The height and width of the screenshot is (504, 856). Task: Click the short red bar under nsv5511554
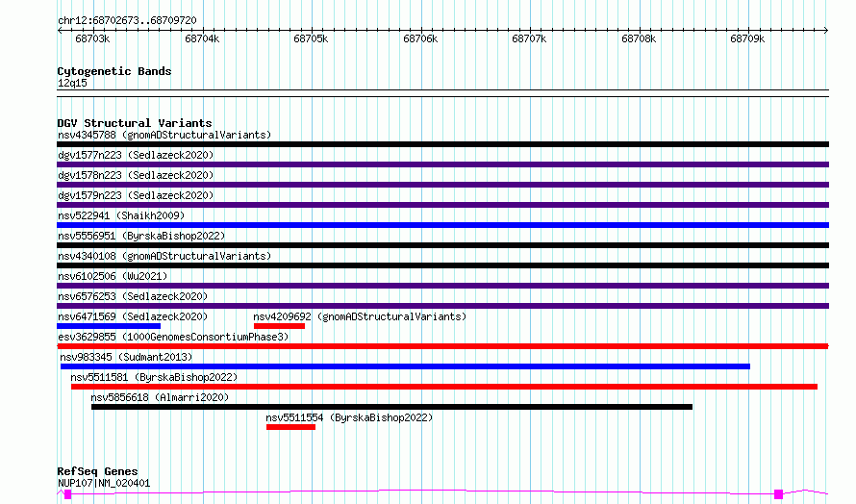[x=291, y=427]
